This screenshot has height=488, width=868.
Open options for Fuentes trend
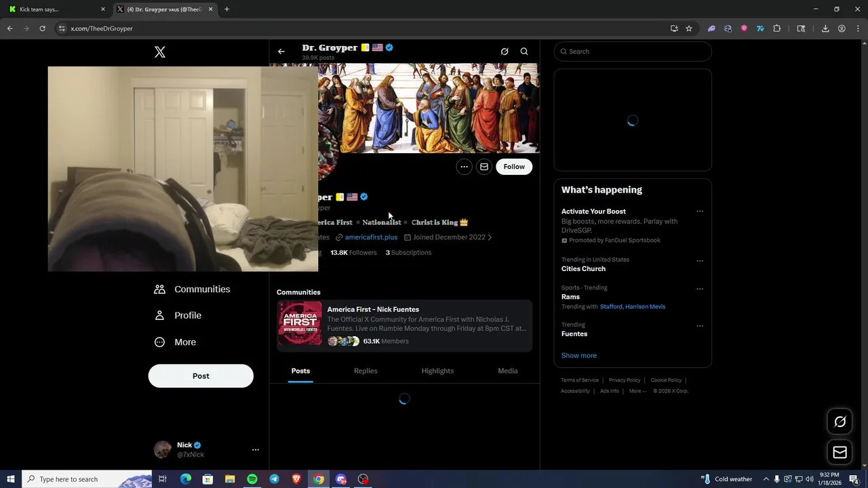click(700, 326)
